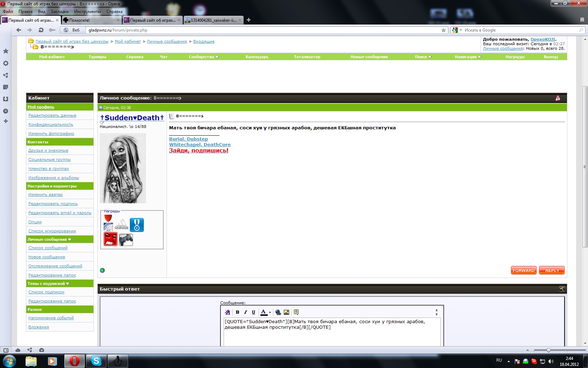588x368 pixels.
Task: Close the Помогите! tab
Action: [118, 20]
